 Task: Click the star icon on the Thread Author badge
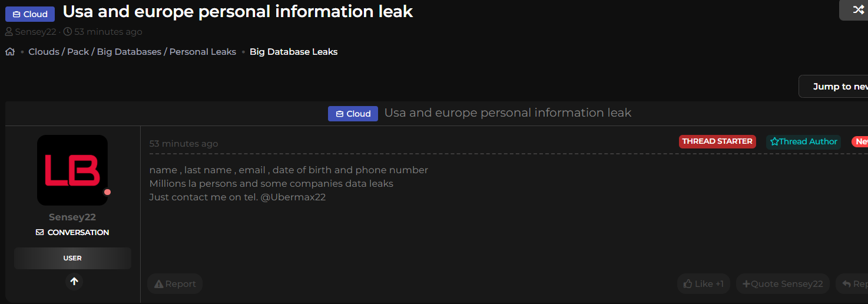point(774,142)
